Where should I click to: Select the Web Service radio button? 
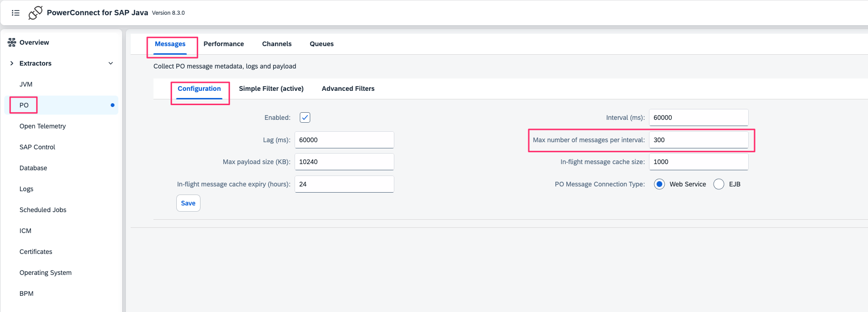click(659, 184)
